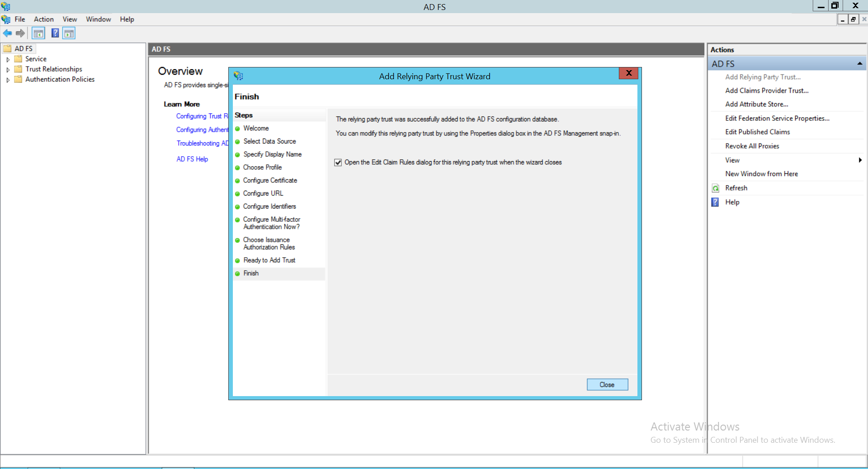Open the Window menu
This screenshot has height=469, width=868.
point(98,19)
